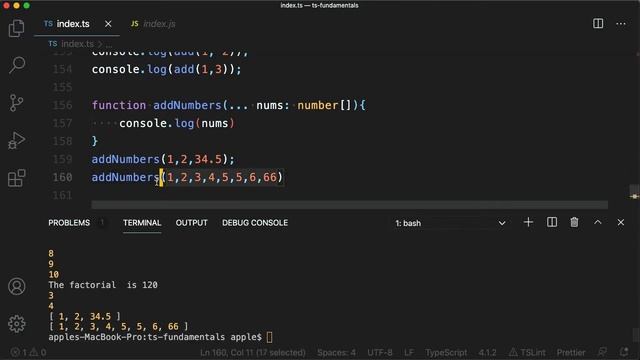
Task: Open editor More Actions ellipsis
Action: click(621, 24)
